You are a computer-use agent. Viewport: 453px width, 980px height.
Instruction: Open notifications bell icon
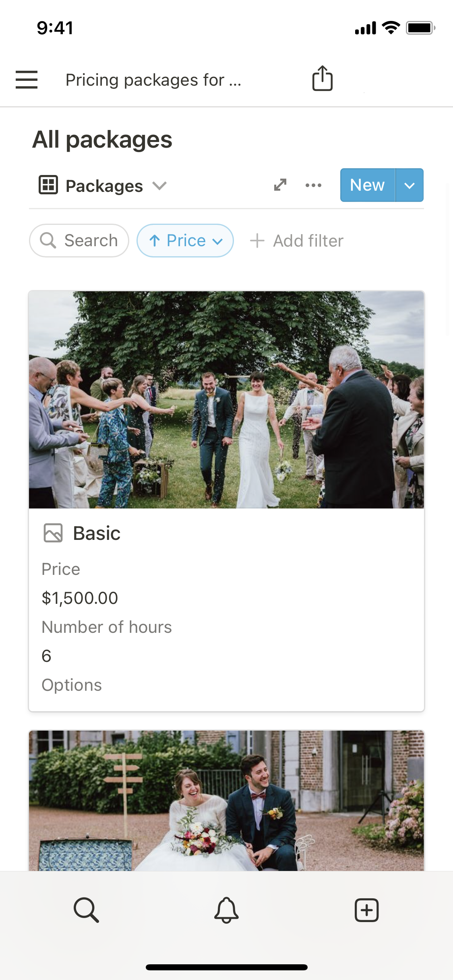226,910
